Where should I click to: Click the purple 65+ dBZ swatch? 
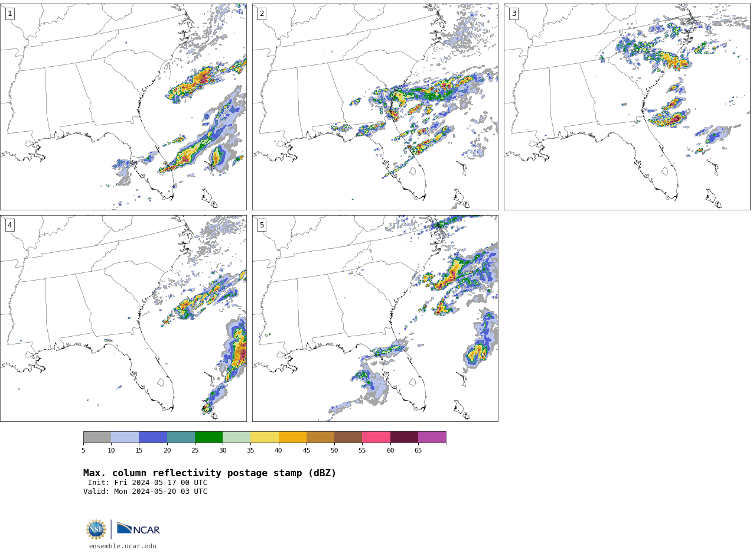tap(432, 437)
